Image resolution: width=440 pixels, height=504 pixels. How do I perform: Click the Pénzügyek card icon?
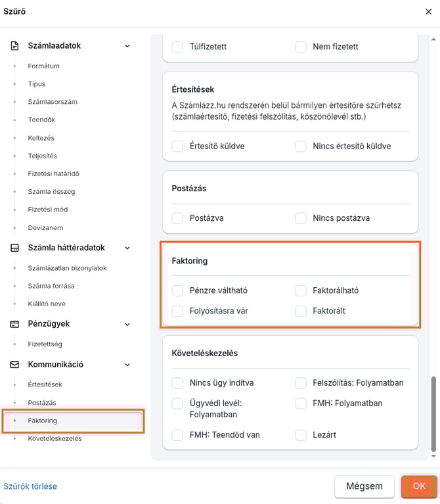14,324
